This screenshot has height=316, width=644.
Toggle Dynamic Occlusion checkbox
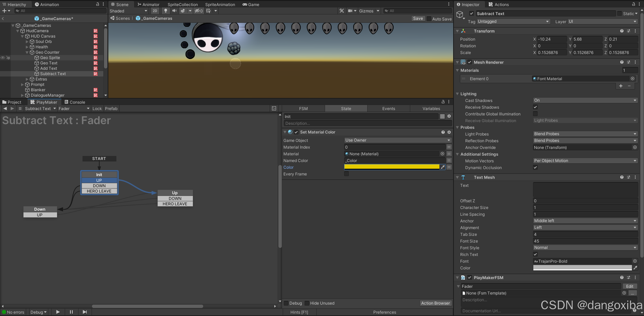(x=535, y=167)
